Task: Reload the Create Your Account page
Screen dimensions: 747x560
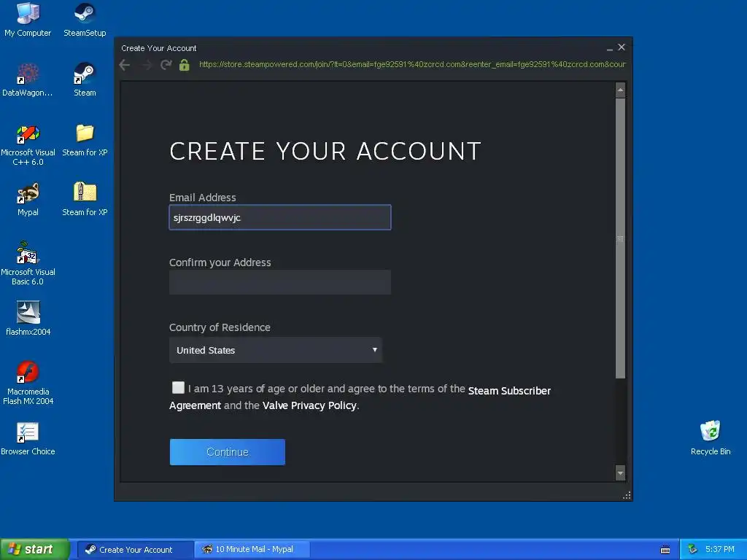Action: (166, 65)
